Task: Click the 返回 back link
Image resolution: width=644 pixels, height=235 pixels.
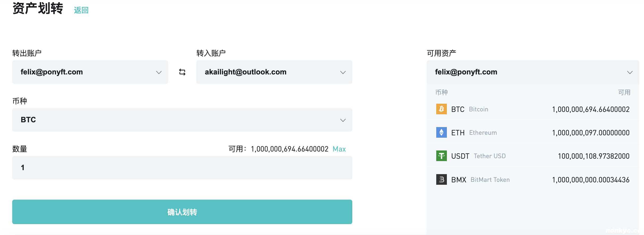Action: coord(81,10)
